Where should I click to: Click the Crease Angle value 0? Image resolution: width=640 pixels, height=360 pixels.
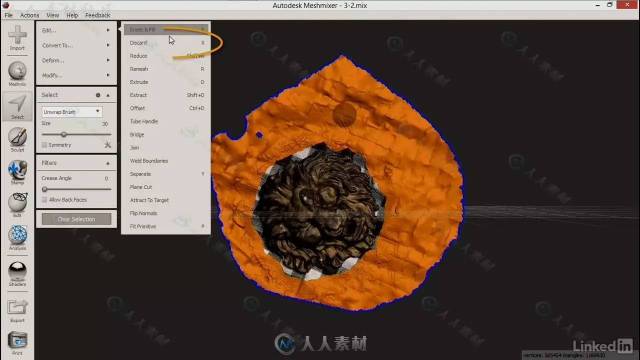click(106, 178)
